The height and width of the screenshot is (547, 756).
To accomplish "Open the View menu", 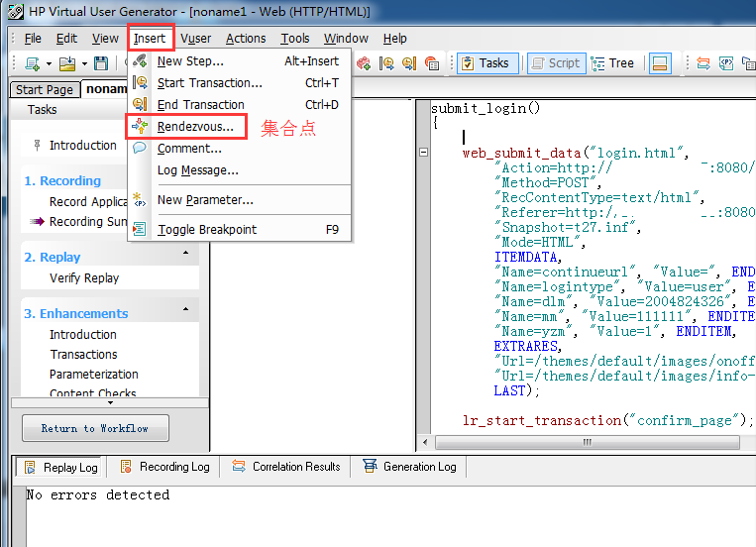I will 105,38.
